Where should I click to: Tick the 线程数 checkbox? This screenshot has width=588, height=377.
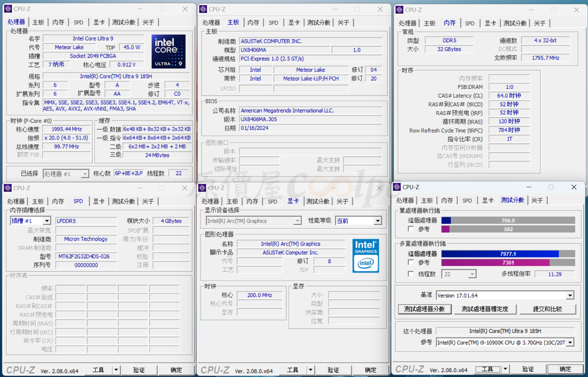(x=411, y=274)
